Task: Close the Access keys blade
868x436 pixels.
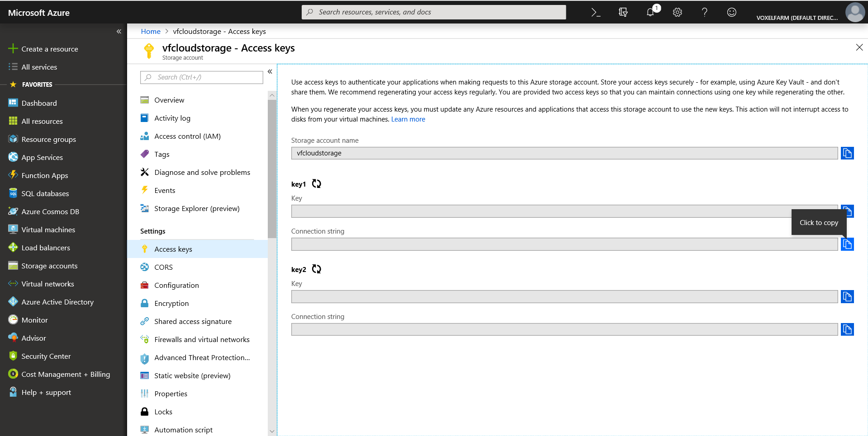Action: click(x=859, y=47)
